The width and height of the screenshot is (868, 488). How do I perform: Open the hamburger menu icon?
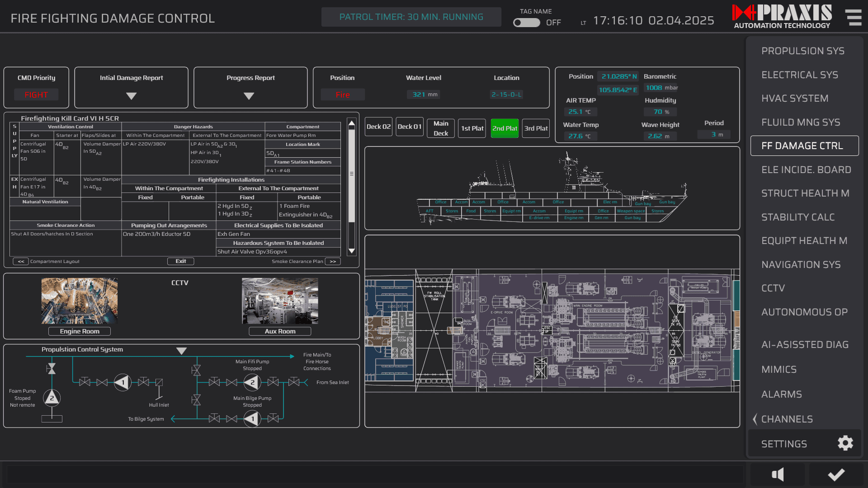click(x=854, y=17)
